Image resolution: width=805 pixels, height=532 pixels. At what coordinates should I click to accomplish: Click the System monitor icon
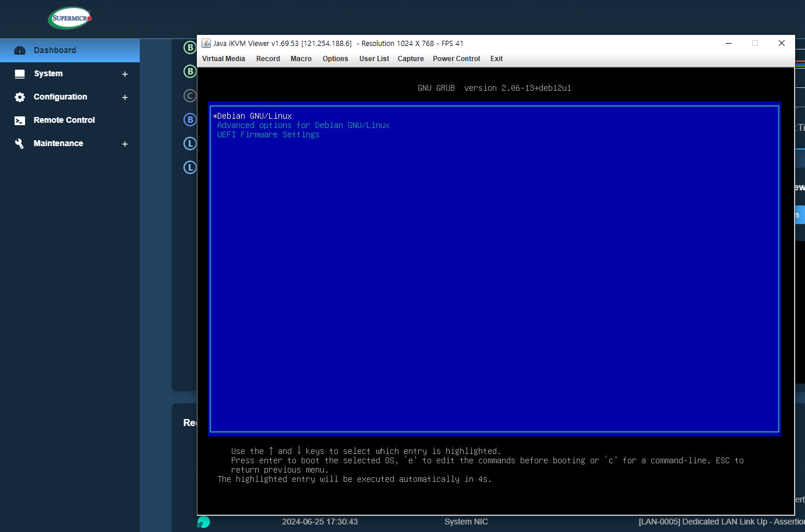coord(20,74)
